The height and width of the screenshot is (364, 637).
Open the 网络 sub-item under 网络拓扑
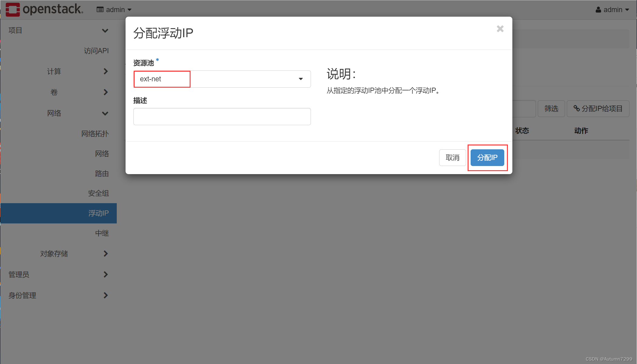[102, 154]
